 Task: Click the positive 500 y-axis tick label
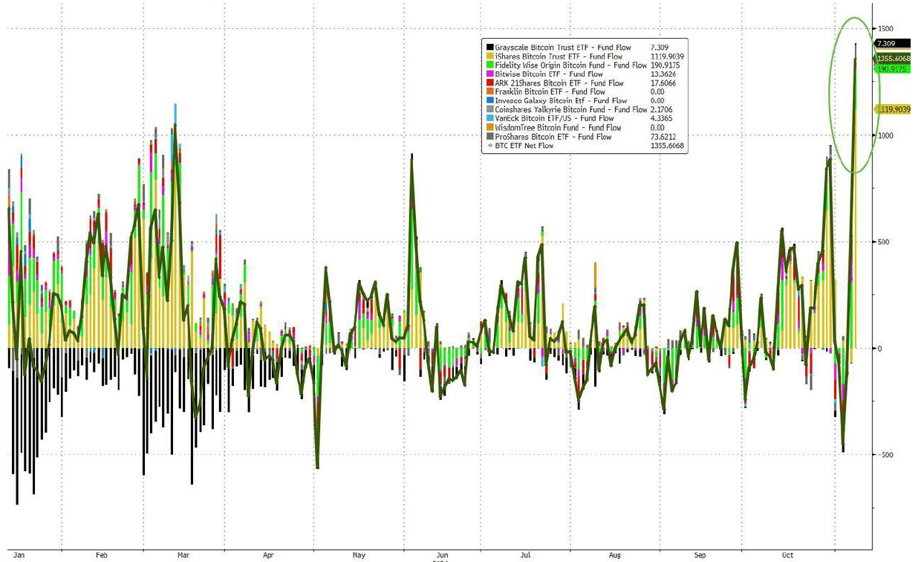tap(883, 242)
